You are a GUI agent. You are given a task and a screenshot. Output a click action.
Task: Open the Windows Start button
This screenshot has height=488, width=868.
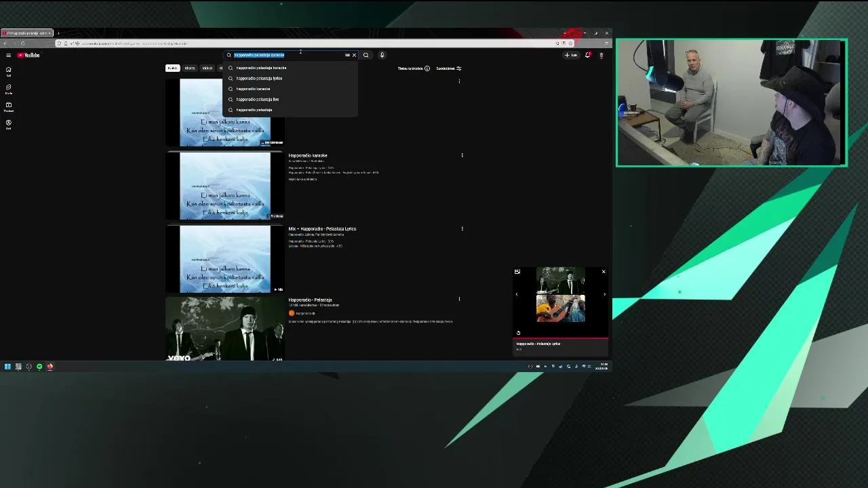pyautogui.click(x=7, y=367)
